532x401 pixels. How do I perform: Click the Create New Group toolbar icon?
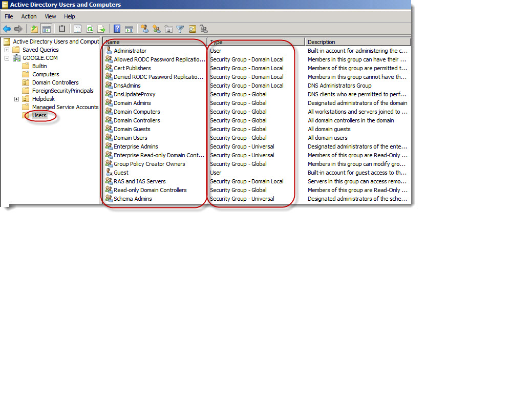point(156,29)
